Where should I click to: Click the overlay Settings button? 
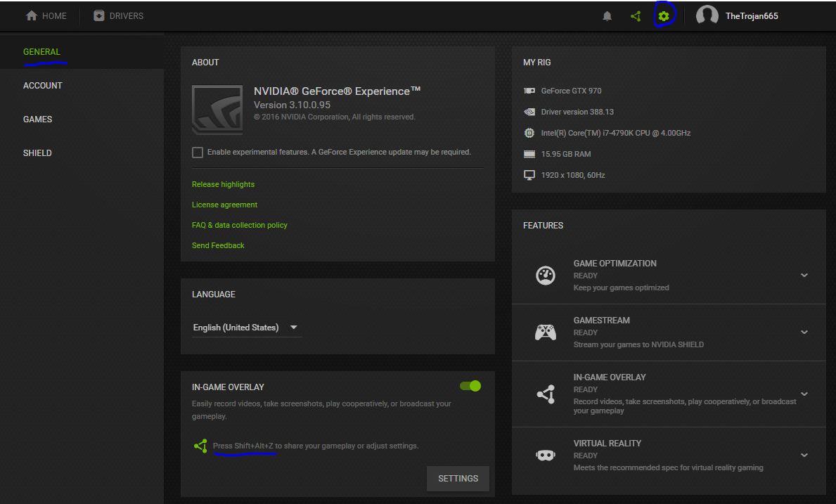pyautogui.click(x=458, y=479)
